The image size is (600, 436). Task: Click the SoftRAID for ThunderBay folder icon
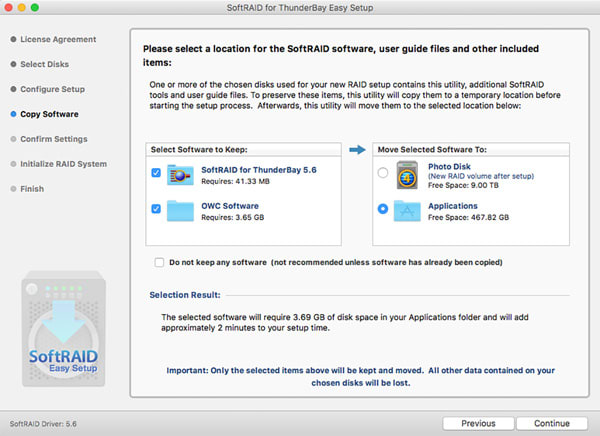tap(181, 176)
